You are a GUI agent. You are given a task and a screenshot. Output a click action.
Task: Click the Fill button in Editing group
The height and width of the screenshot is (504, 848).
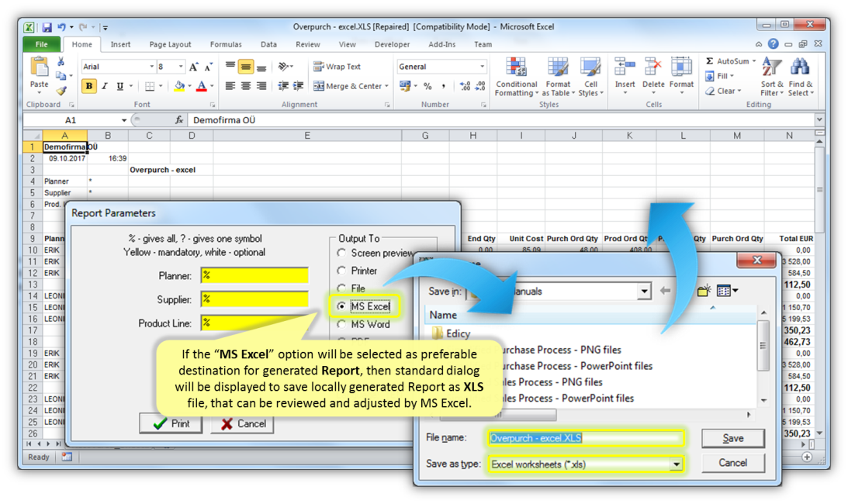(719, 76)
